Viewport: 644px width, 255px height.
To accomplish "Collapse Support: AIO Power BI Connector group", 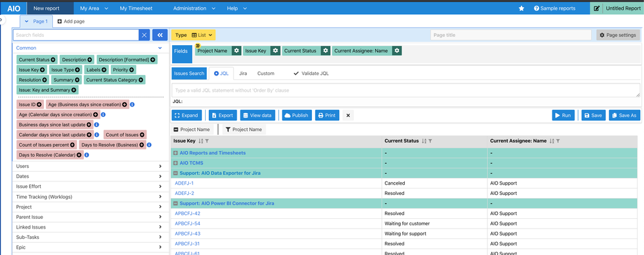I will pos(175,203).
